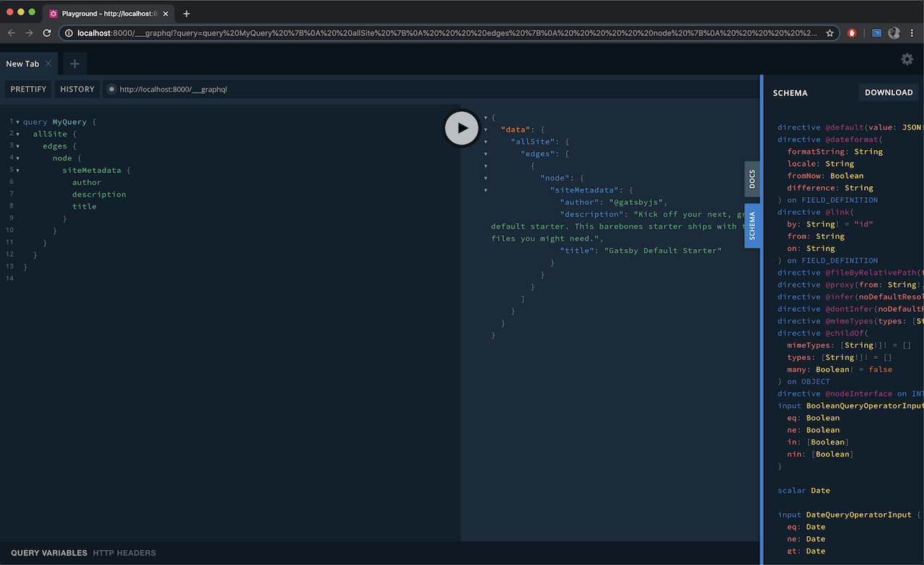924x565 pixels.
Task: Collapse the edges array in the response
Action: click(x=485, y=153)
